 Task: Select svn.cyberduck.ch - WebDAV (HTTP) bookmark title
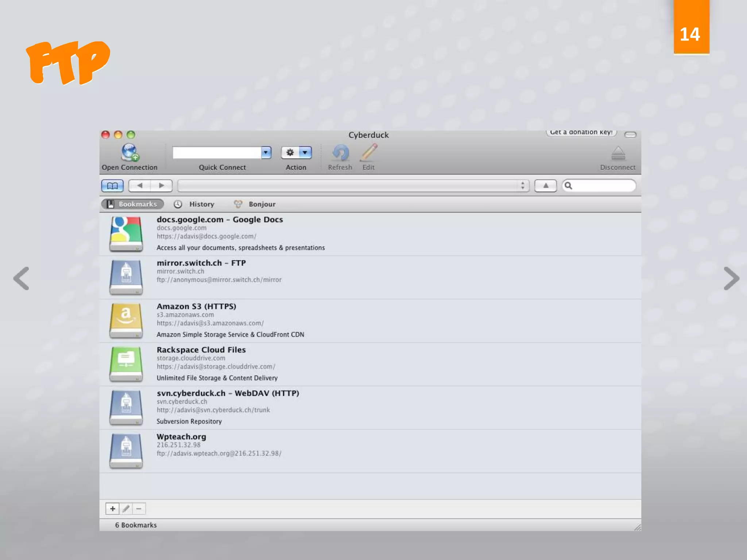228,393
